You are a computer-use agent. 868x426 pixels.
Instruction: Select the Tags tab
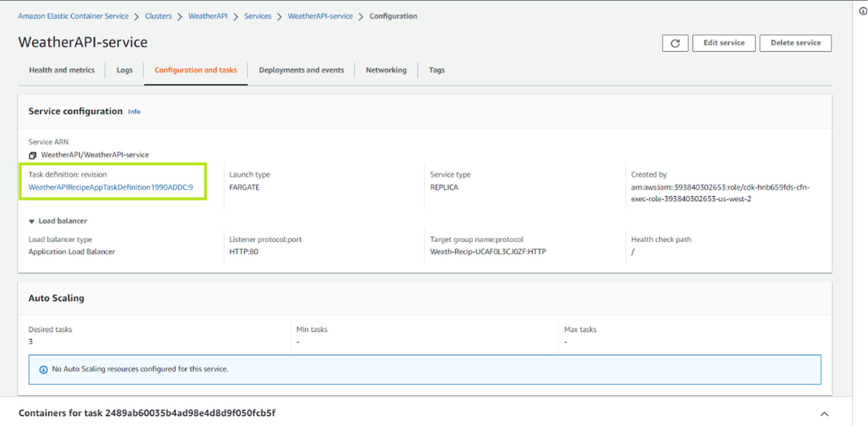pos(436,70)
